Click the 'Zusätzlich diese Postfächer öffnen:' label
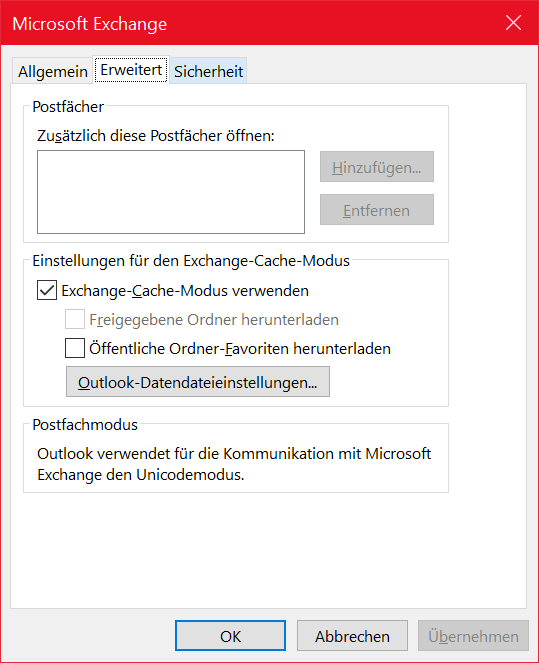The height and width of the screenshot is (663, 539). [156, 136]
